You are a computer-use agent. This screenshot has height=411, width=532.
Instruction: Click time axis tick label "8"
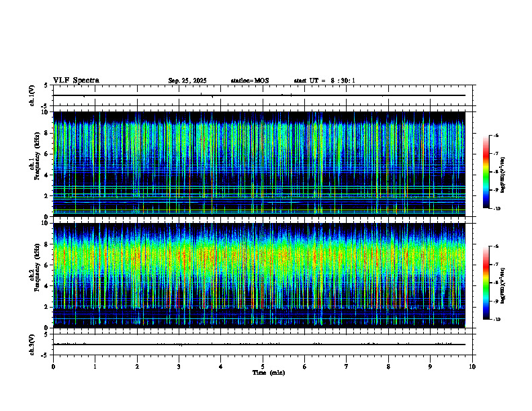click(x=388, y=367)
